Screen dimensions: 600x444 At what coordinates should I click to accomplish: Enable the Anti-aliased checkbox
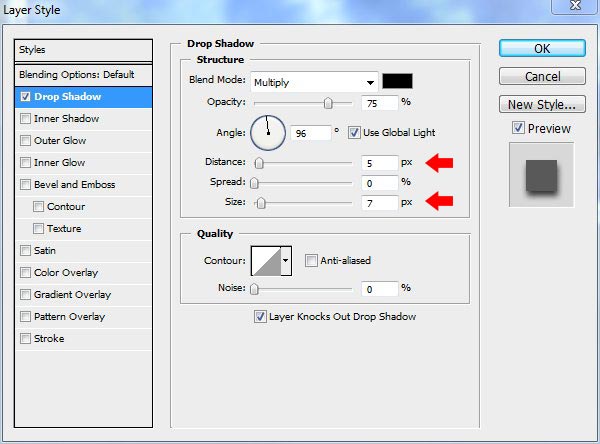tap(311, 261)
